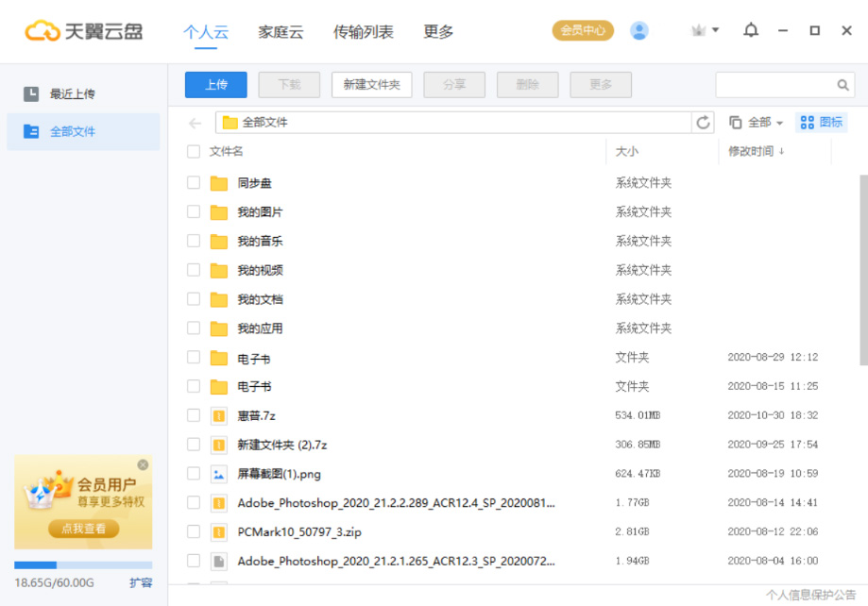Select checkbox for PCMark10_50797_3.zip

pos(194,531)
